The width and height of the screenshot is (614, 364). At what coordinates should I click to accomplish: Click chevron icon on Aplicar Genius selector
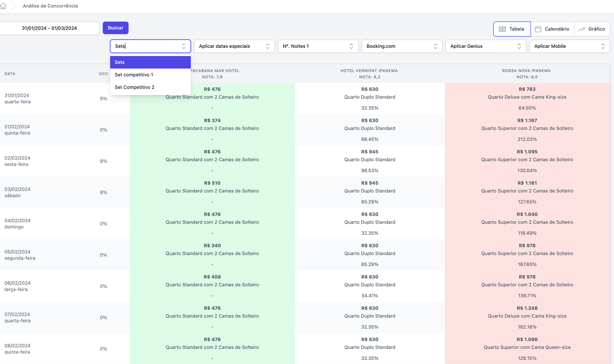[519, 46]
